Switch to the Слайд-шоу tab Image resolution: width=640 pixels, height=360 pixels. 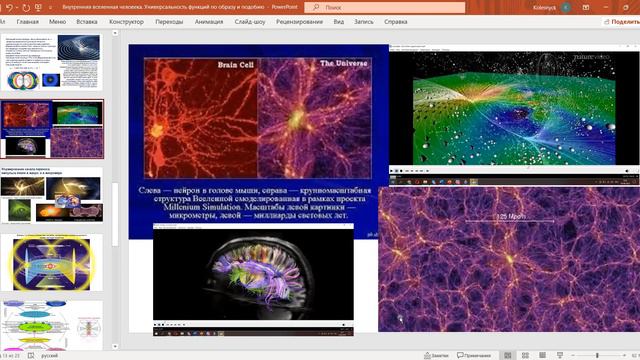[250, 22]
